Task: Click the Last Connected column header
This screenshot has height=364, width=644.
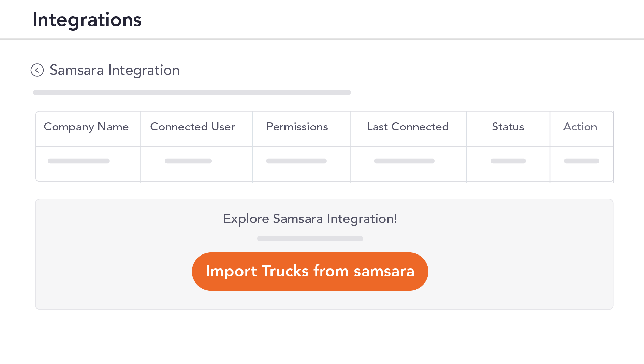Action: point(408,127)
